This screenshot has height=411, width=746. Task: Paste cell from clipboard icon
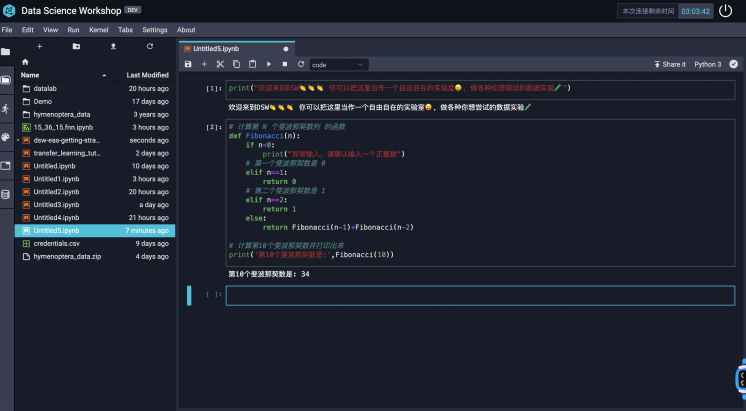(252, 64)
